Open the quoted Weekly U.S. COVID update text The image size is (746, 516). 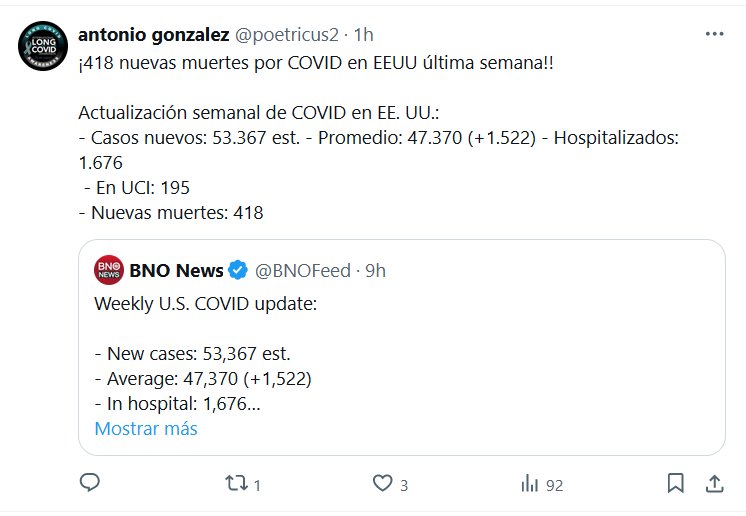click(205, 302)
